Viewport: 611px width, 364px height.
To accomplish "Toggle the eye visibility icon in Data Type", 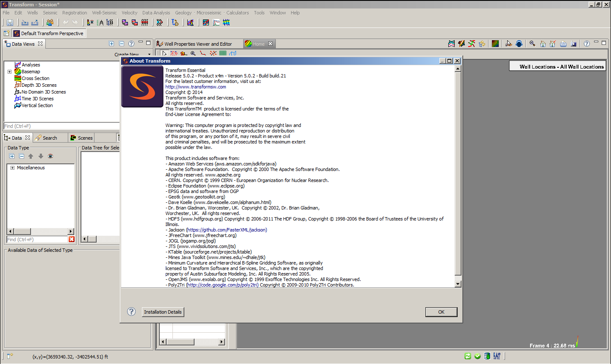I will point(50,156).
